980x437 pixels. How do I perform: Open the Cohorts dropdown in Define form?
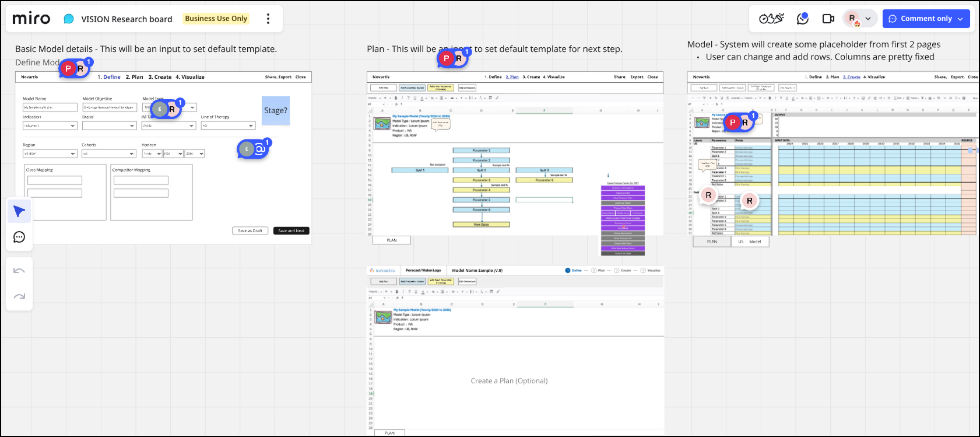point(109,154)
